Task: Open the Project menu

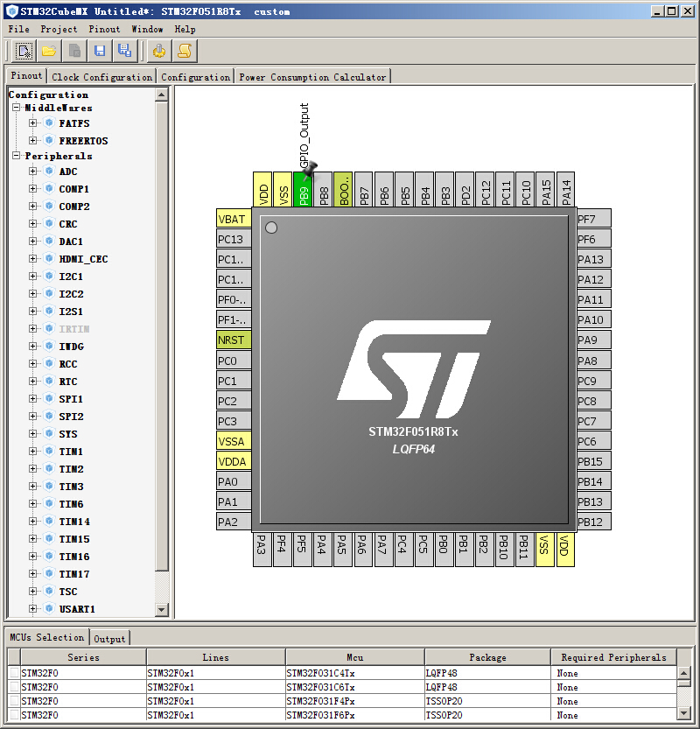Action: coord(59,29)
